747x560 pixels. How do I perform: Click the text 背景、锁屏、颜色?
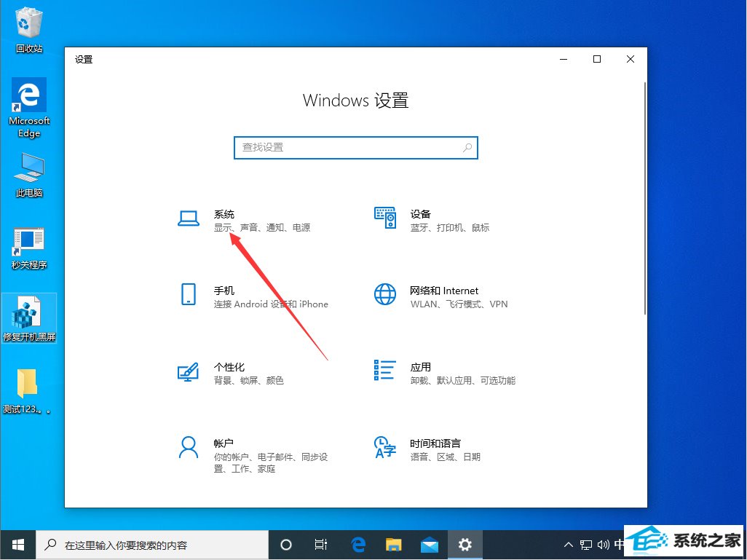click(249, 380)
